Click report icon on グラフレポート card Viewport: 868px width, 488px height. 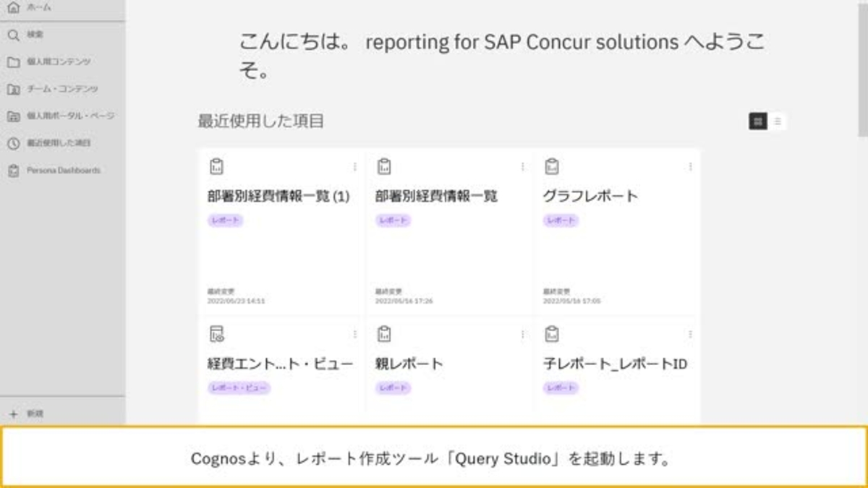coord(552,166)
